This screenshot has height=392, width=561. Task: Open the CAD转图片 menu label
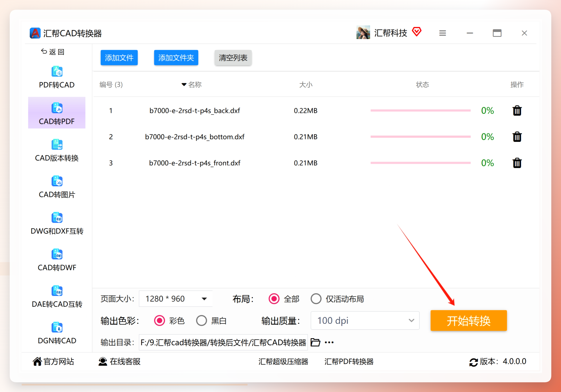[57, 195]
